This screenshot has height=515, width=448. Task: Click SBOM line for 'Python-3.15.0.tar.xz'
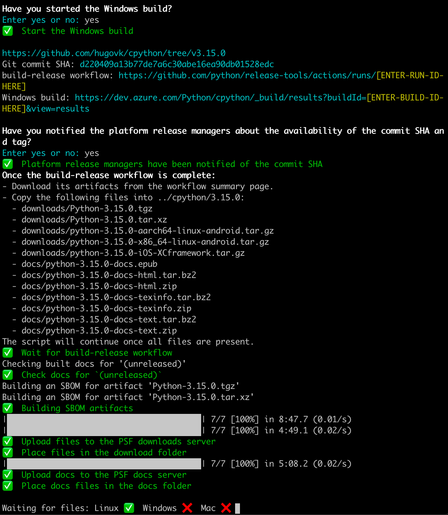tap(128, 397)
